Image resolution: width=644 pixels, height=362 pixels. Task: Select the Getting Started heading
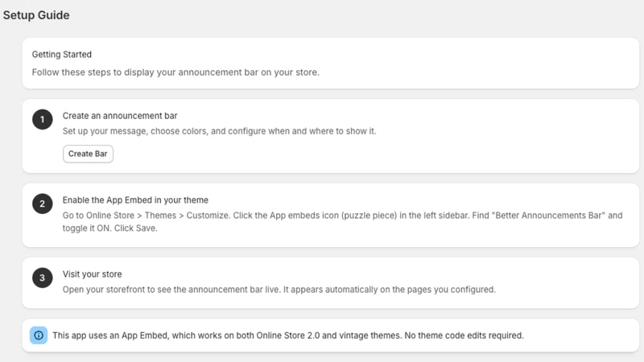tap(62, 55)
